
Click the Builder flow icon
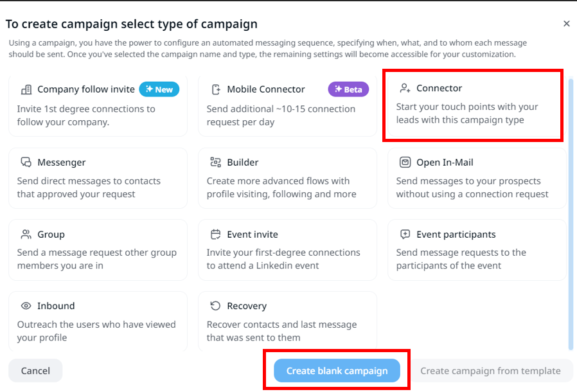(216, 163)
